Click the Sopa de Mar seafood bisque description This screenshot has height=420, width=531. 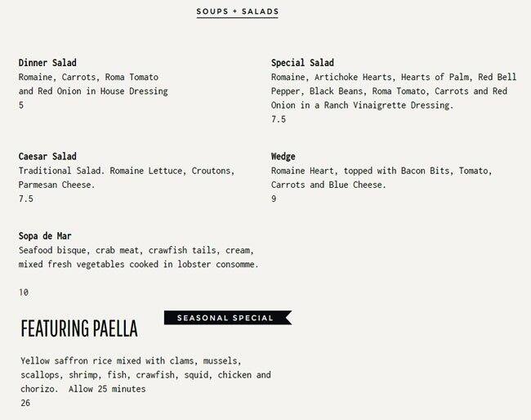click(138, 257)
